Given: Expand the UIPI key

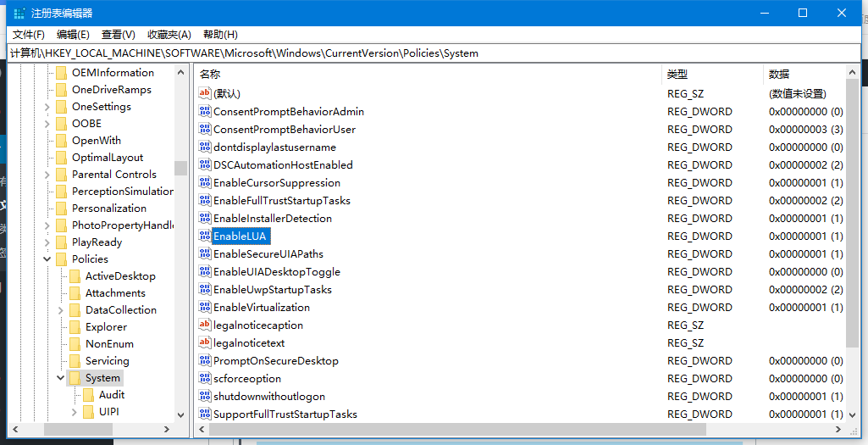Looking at the screenshot, I should 75,412.
